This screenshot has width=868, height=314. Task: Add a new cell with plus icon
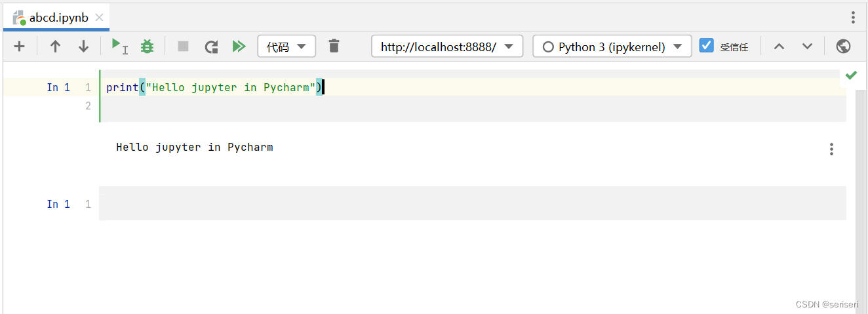(20, 47)
